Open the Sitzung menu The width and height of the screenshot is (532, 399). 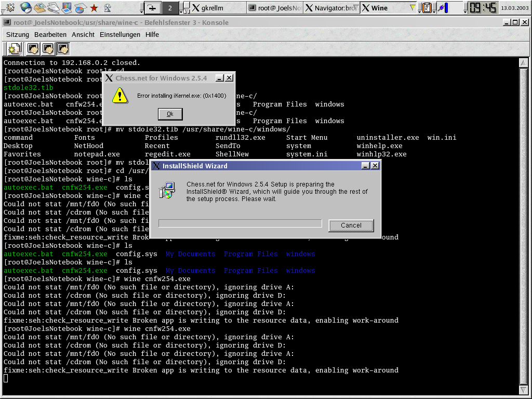pyautogui.click(x=18, y=34)
